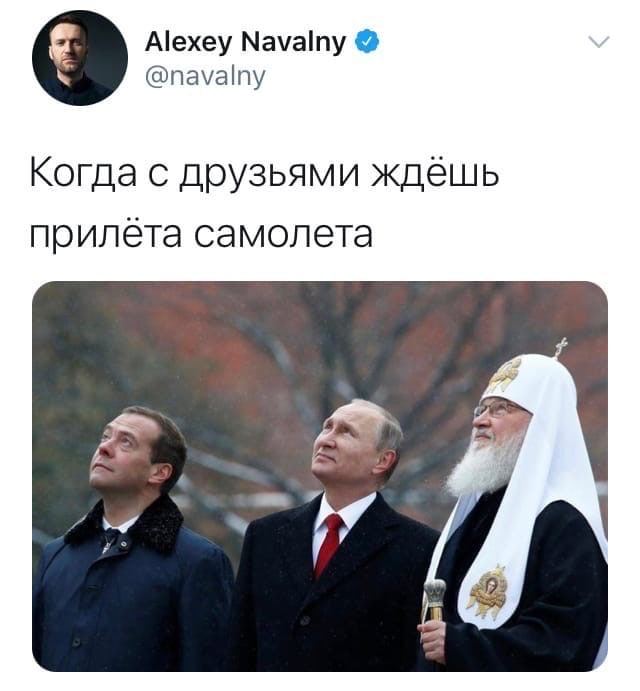Select the tweet text line starting 'Когда с друзьями'
640x691 pixels.
point(264,173)
